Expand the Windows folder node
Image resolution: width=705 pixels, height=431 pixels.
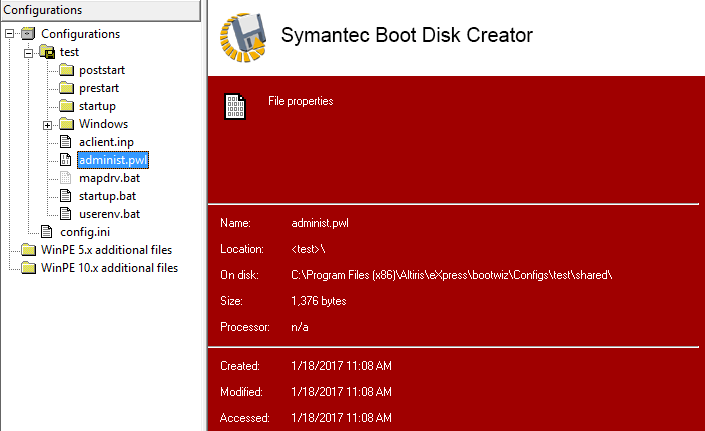click(x=47, y=124)
